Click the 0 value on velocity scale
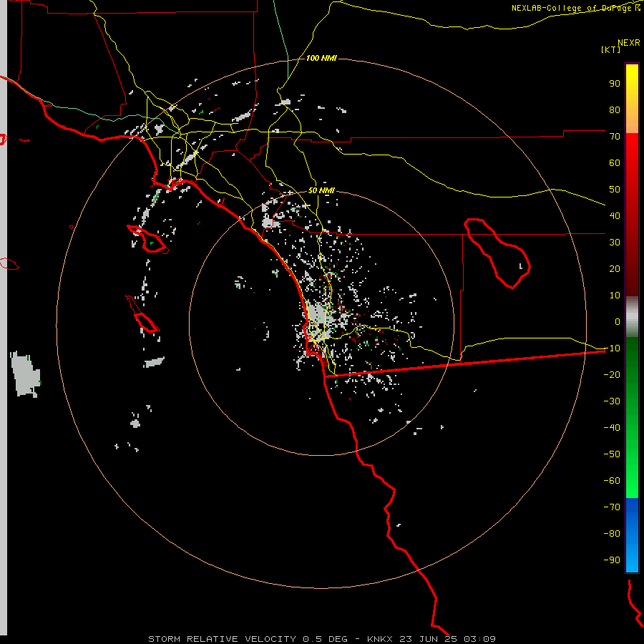This screenshot has height=644, width=644. click(x=618, y=321)
